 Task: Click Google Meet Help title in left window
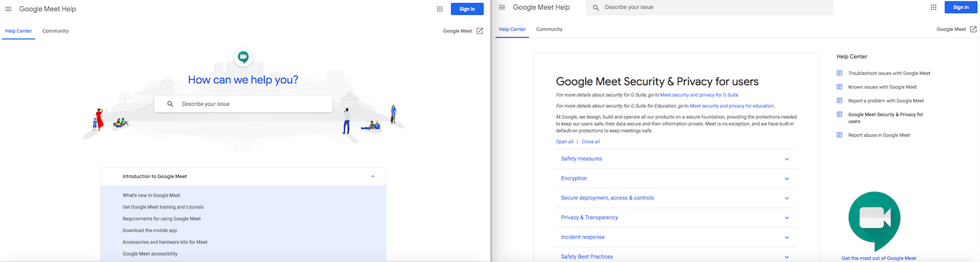[x=47, y=9]
